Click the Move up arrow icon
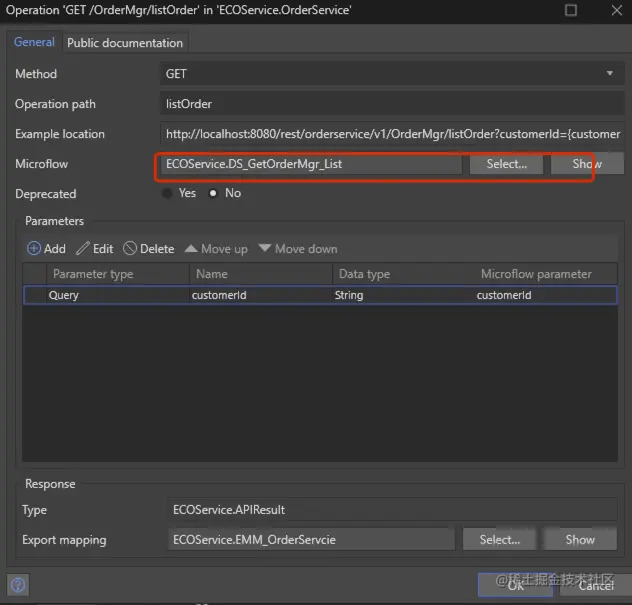Image resolution: width=632 pixels, height=605 pixels. tap(191, 248)
